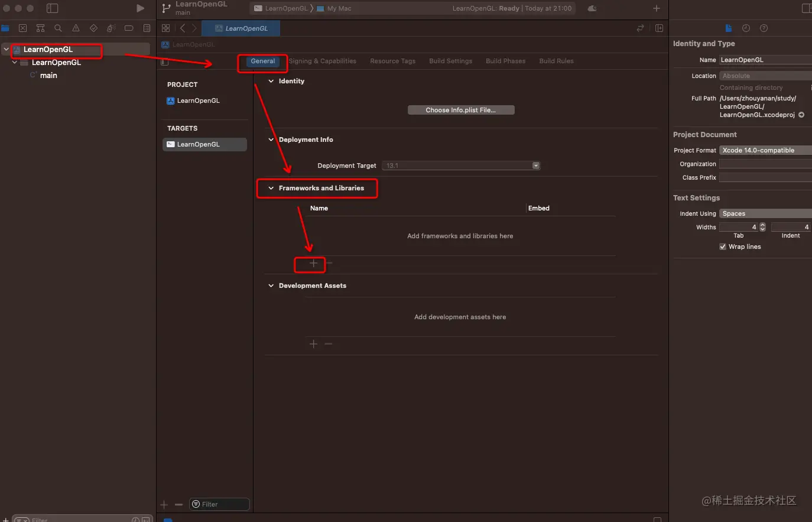Open the related items grid menu
The image size is (812, 522).
[165, 28]
